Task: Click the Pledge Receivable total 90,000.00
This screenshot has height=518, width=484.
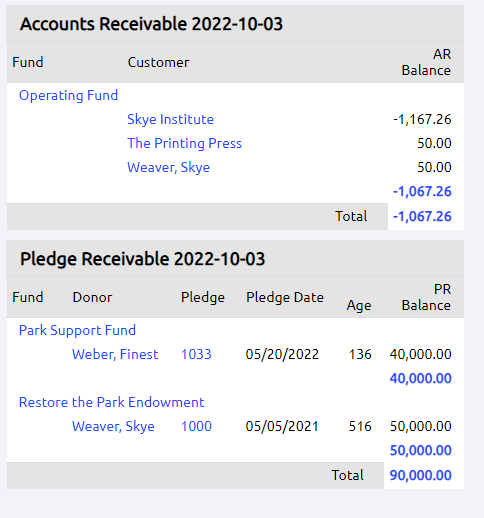Action: pyautogui.click(x=420, y=476)
